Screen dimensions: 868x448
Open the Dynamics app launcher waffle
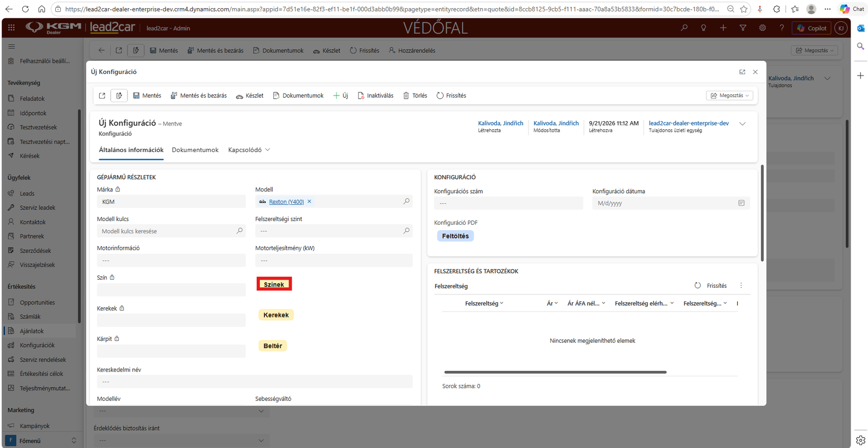(11, 28)
